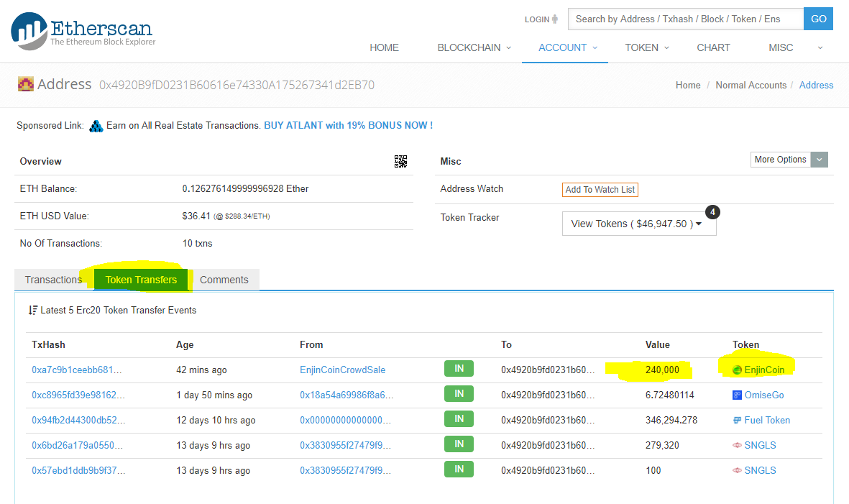
Task: Click the EnjinCoin token icon
Action: (737, 370)
